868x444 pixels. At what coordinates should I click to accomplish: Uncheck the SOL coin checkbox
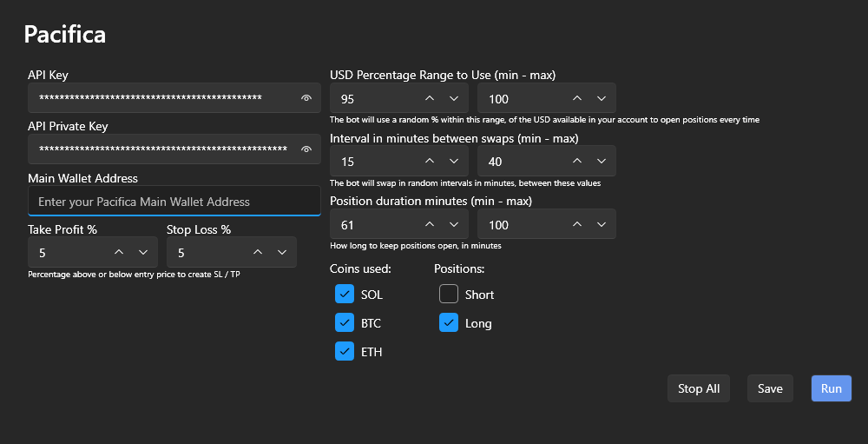coord(344,295)
